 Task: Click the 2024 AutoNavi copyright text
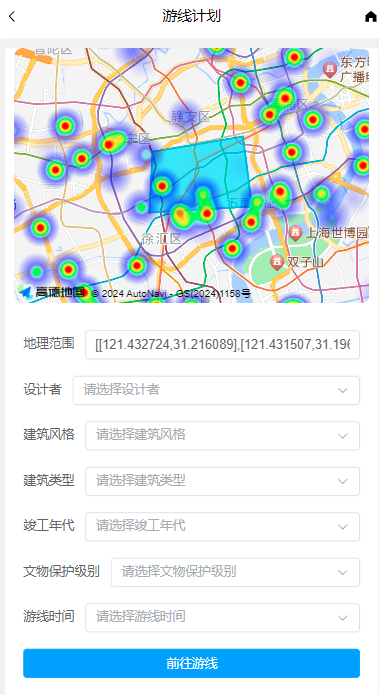pyautogui.click(x=171, y=293)
